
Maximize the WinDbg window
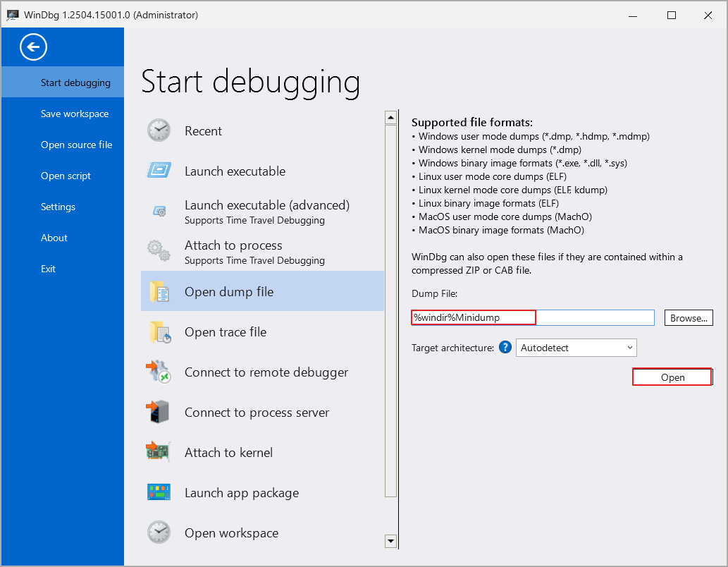(x=672, y=16)
